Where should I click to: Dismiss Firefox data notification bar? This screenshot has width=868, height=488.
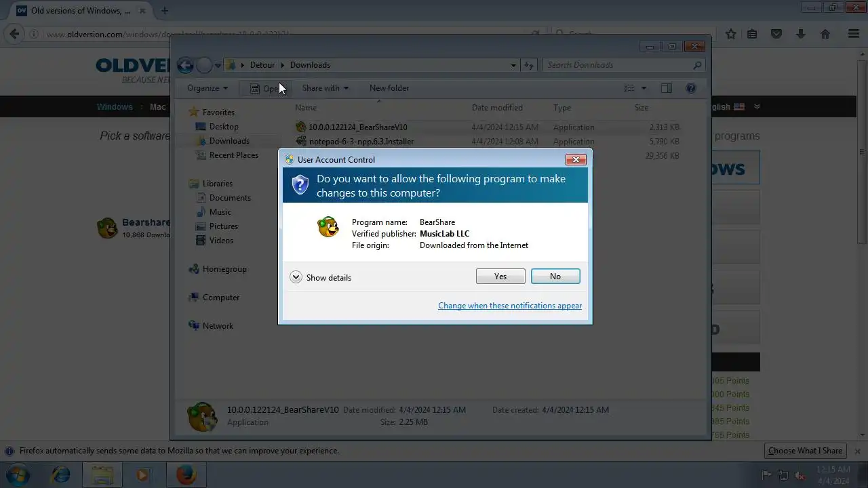(x=856, y=451)
